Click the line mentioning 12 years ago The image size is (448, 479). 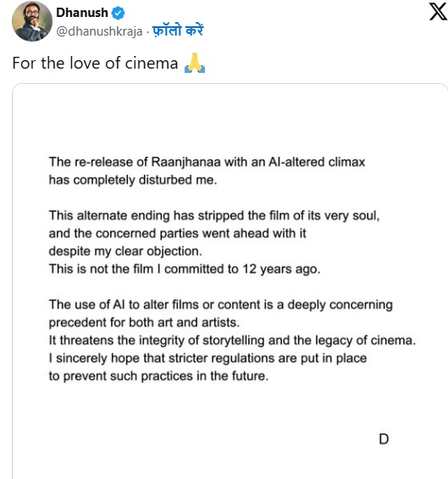(185, 269)
